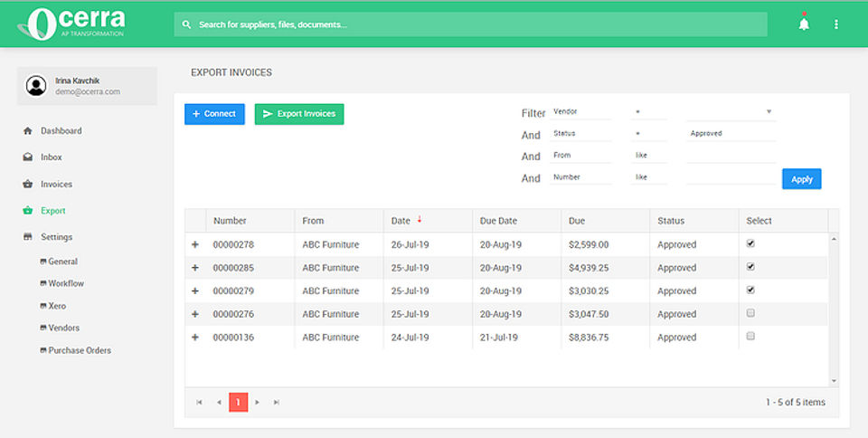This screenshot has height=438, width=868.
Task: Tick checkbox for invoice 00000136
Action: (x=750, y=336)
